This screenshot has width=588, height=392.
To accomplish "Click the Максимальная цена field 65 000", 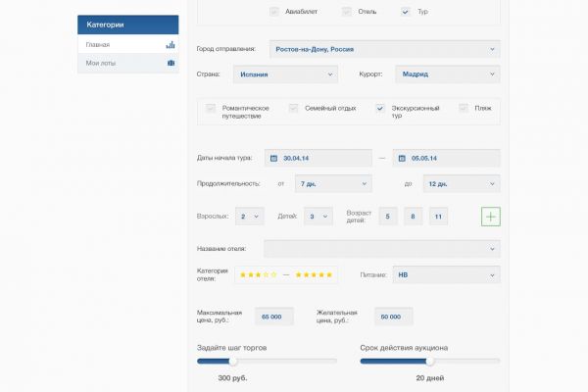I will pos(274,317).
